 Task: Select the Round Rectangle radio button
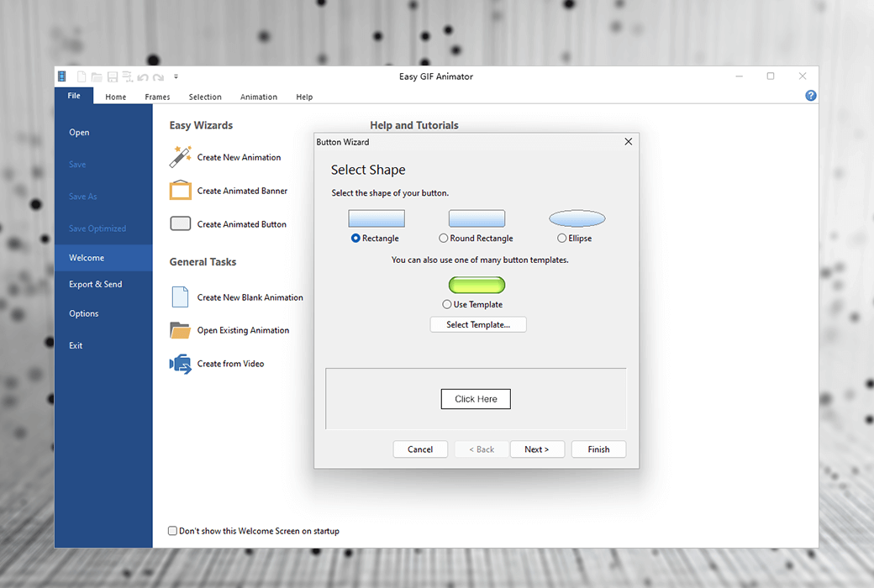443,238
